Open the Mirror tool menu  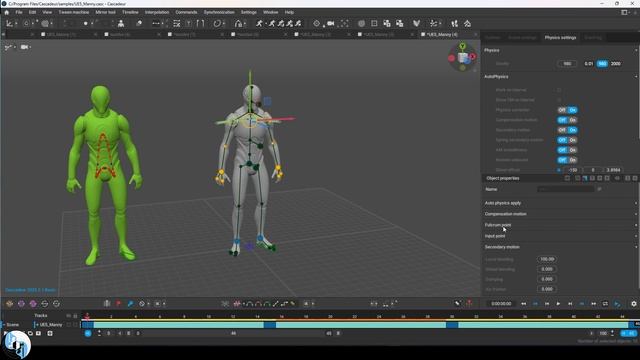[x=105, y=12]
